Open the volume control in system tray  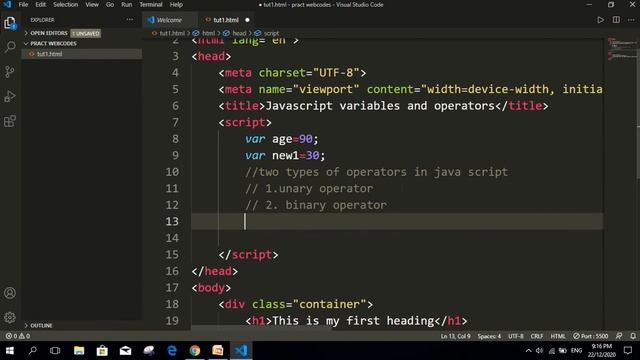point(539,351)
